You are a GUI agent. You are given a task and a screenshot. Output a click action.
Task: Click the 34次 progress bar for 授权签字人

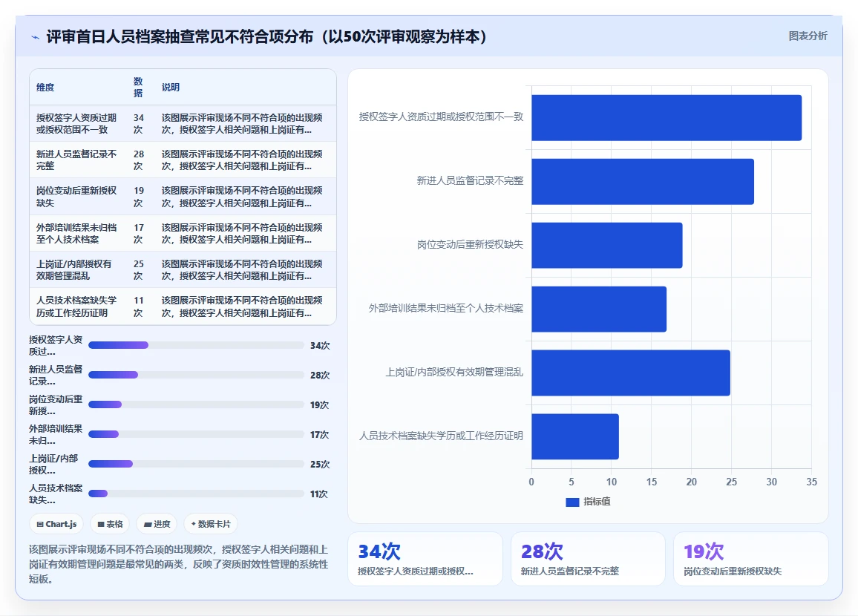(x=196, y=345)
